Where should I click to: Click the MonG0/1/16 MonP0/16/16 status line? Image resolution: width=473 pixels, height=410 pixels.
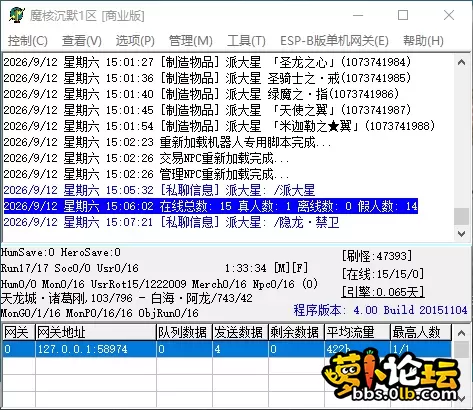coord(99,313)
